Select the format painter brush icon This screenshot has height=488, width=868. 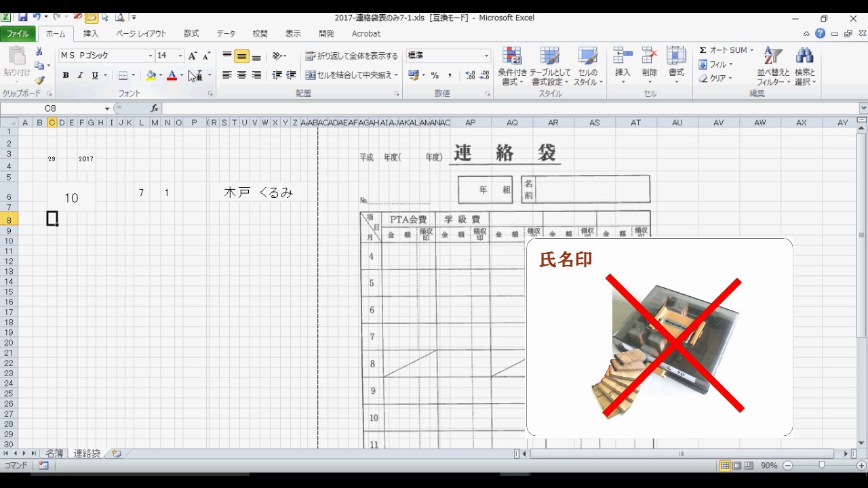coord(39,81)
